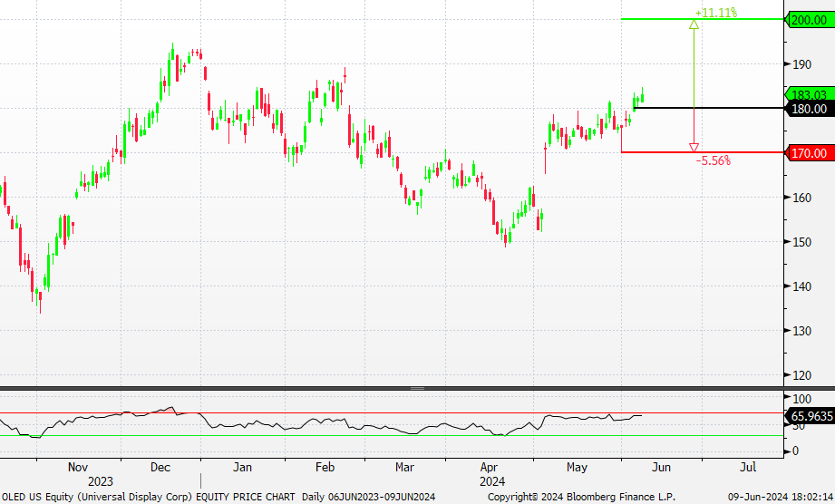The image size is (835, 504).
Task: Click the Jul month axis label
Action: coord(747,468)
